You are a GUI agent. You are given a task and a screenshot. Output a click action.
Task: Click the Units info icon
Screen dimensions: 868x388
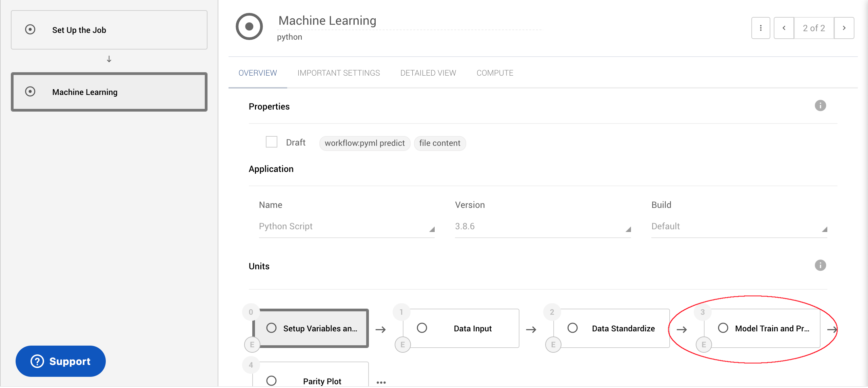(x=821, y=266)
